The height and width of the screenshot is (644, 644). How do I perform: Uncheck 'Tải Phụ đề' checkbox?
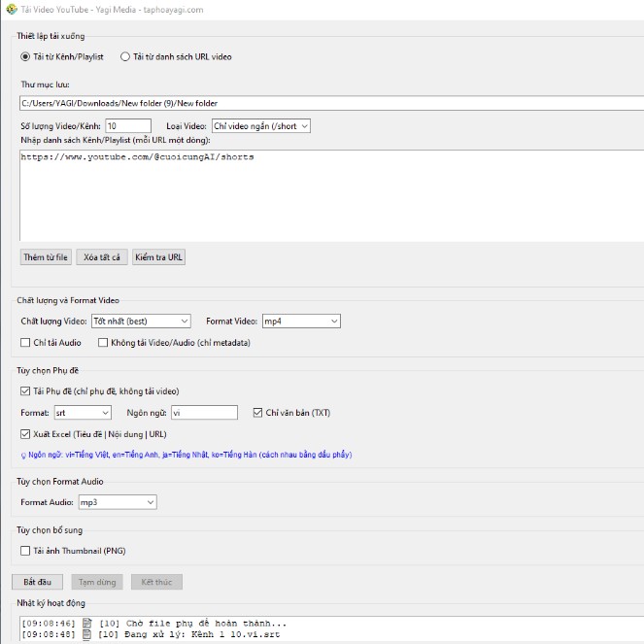coord(26,390)
